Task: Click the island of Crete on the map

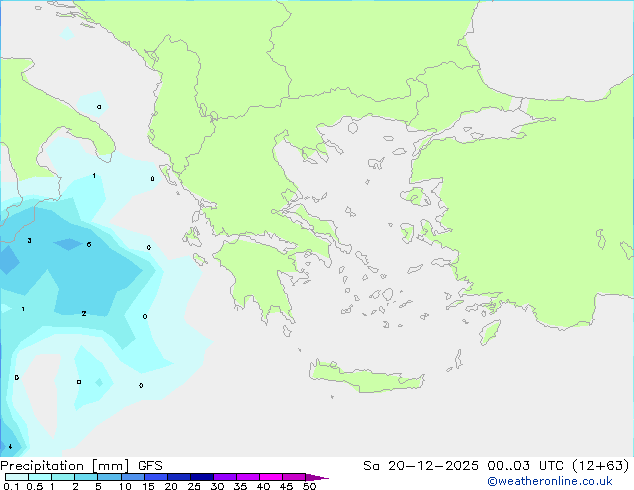Action: pos(366,377)
